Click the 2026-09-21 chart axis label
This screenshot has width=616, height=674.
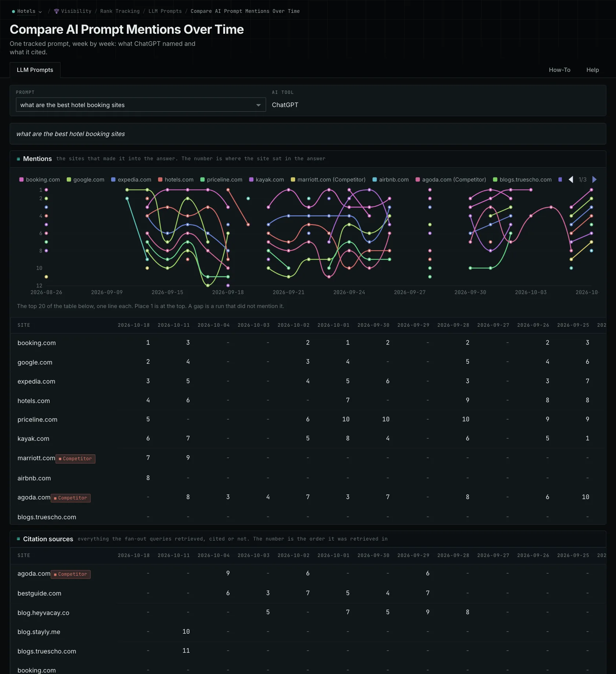click(x=289, y=292)
